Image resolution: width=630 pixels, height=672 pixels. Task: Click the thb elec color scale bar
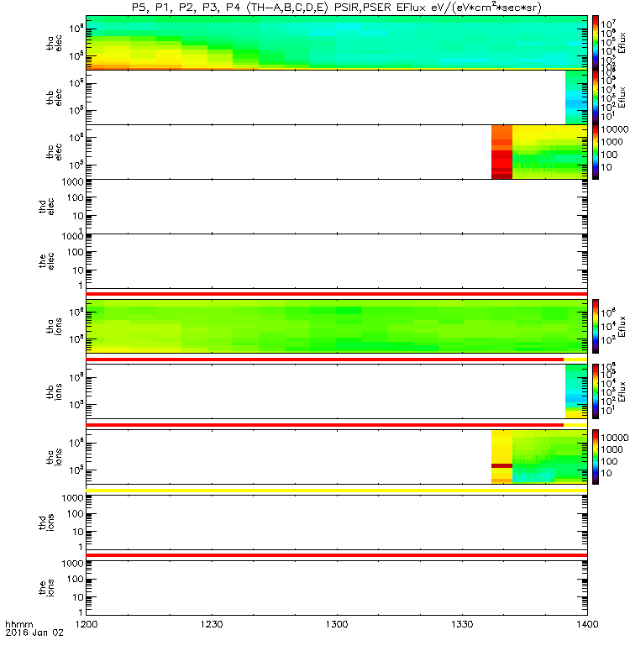pos(596,97)
